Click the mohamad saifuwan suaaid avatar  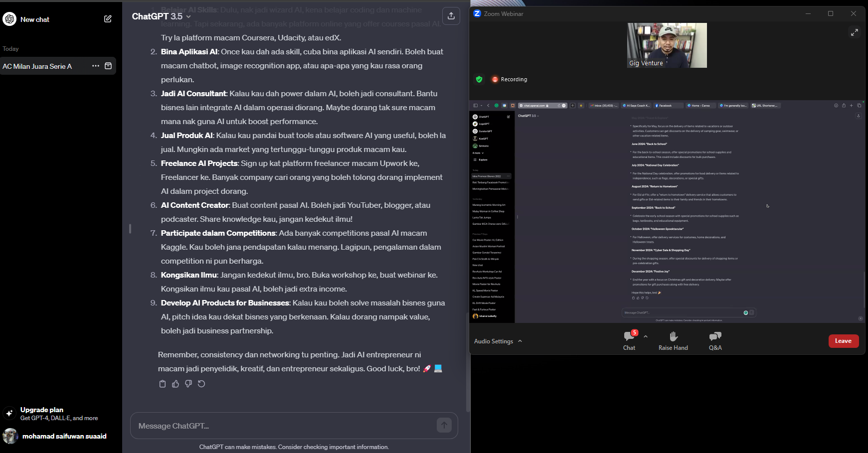pos(10,436)
